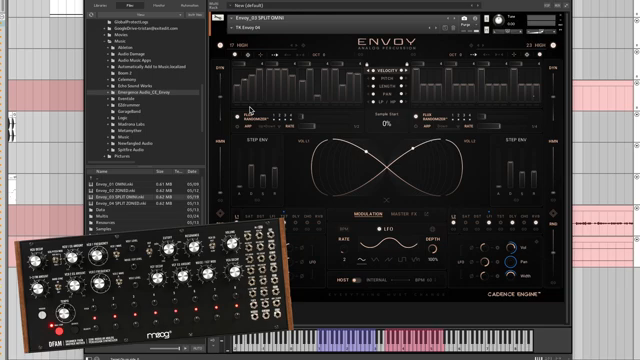Click the left DYN slider

pyautogui.click(x=220, y=96)
